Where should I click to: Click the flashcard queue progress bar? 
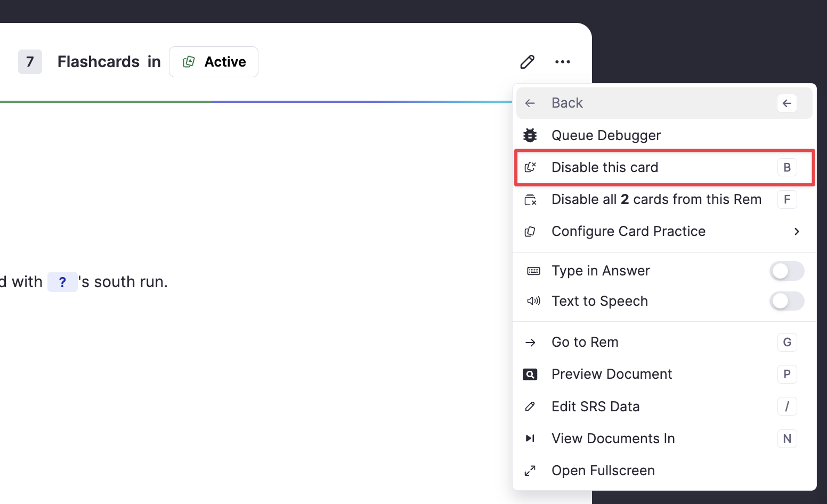tap(256, 101)
